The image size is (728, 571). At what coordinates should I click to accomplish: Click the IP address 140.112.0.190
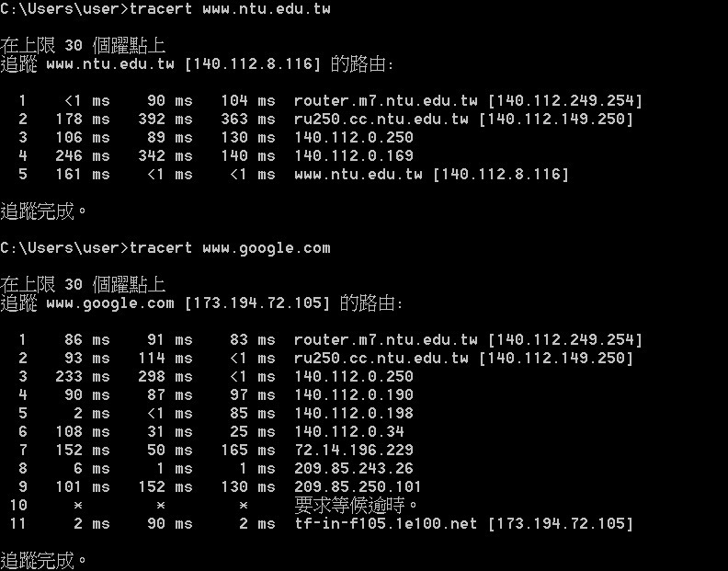coord(354,395)
